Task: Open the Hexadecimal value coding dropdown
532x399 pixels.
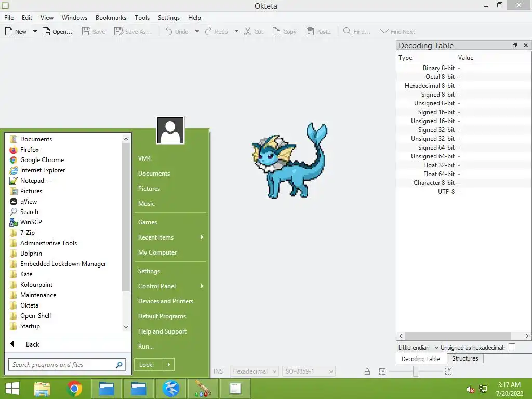Action: [254, 371]
